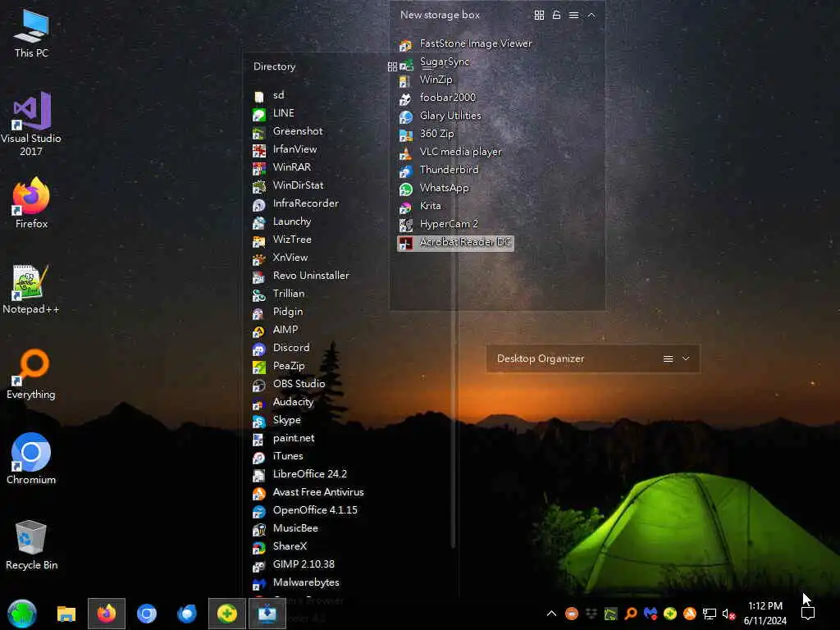The image size is (840, 630).
Task: Open the WinZip shortcut
Action: 426,80
